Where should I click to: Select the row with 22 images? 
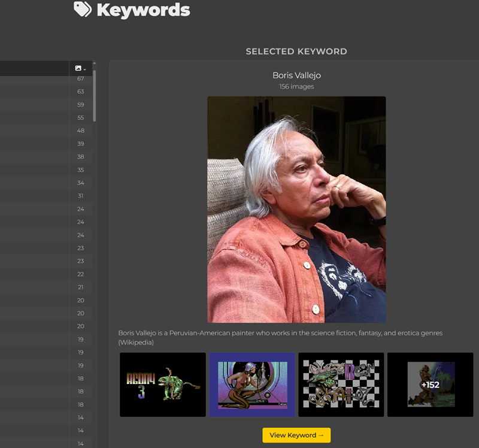46,274
